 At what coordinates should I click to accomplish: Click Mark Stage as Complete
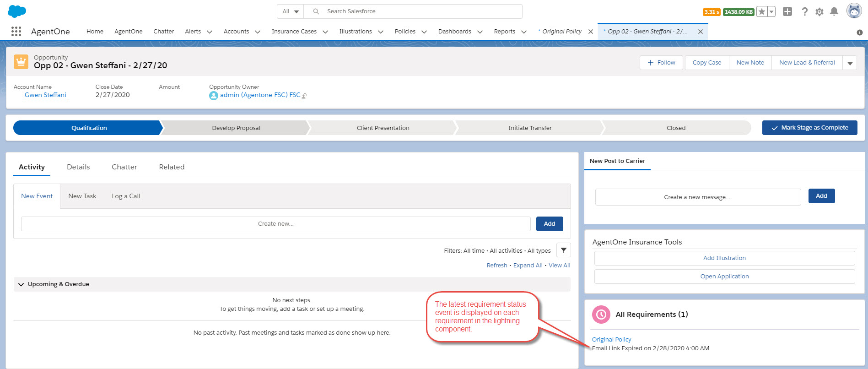tap(809, 128)
